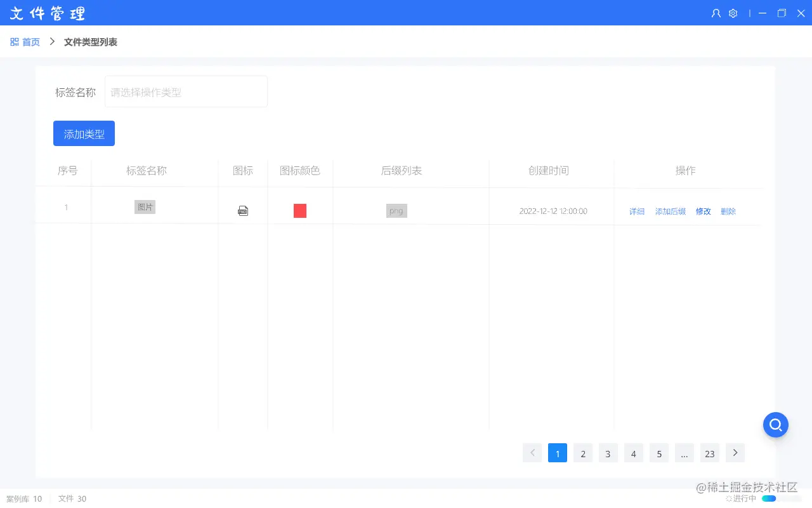812x508 pixels.
Task: Click the 创建时间 column header
Action: 549,170
